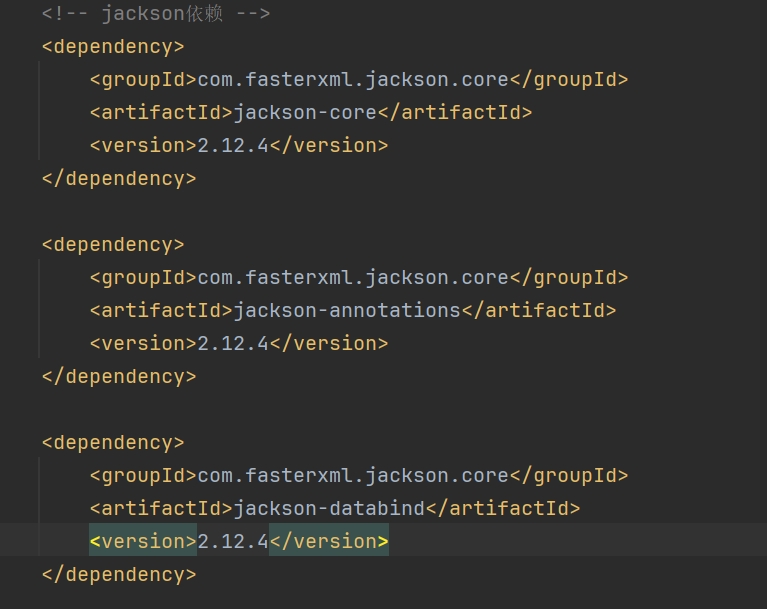The height and width of the screenshot is (609, 767).
Task: Click the jackson-annotations artifactId text
Action: 347,311
